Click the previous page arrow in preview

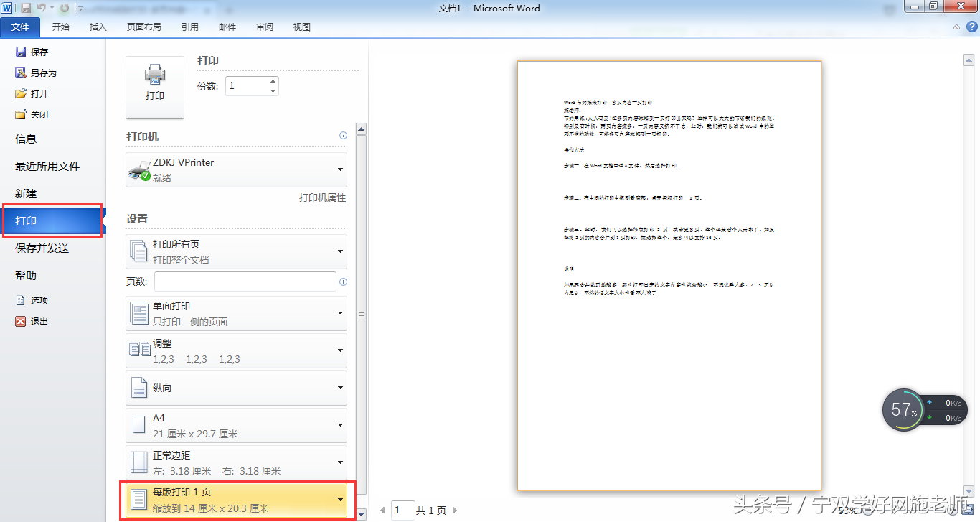[x=382, y=511]
